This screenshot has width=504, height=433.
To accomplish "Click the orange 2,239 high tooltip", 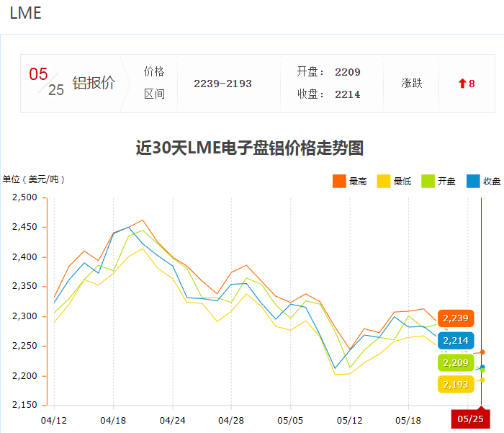I will [456, 318].
